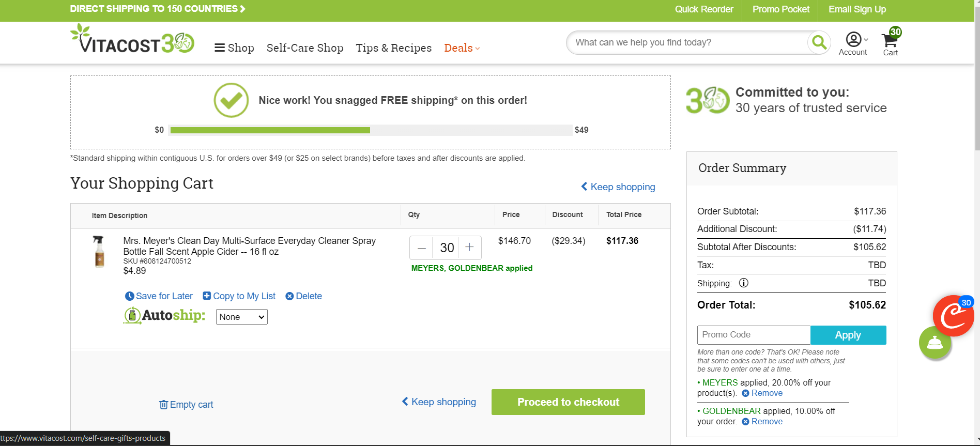The height and width of the screenshot is (446, 980).
Task: Apply the promo code
Action: [848, 335]
